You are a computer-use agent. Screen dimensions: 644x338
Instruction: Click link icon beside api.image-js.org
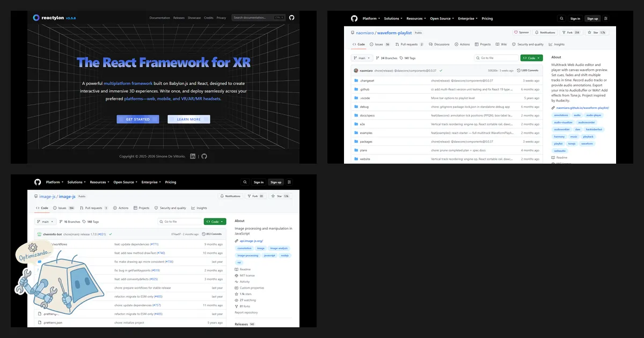coord(237,241)
